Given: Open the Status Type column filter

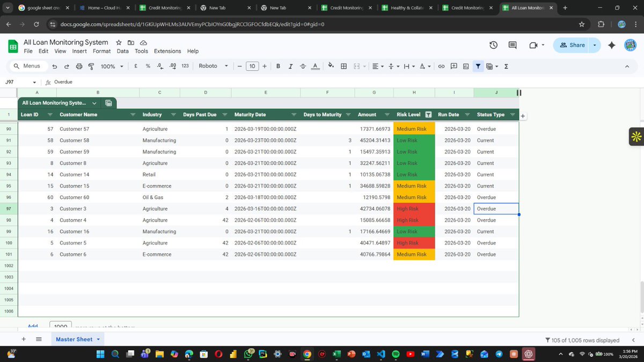Looking at the screenshot, I should point(512,114).
